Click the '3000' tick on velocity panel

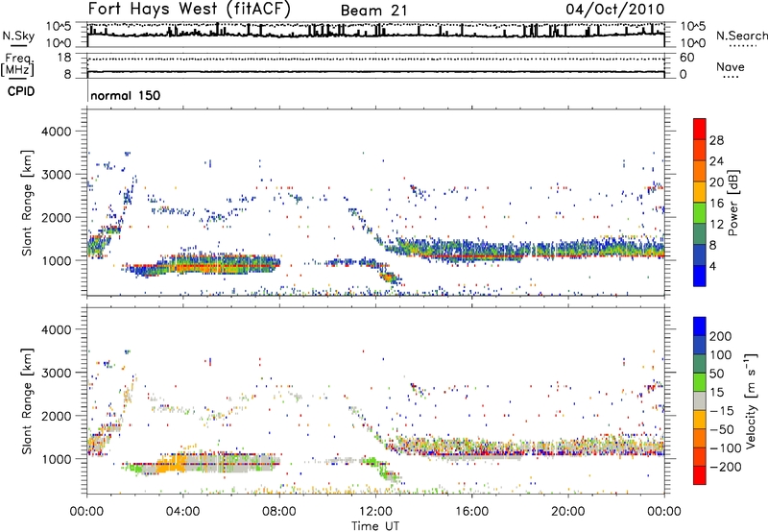[56, 373]
